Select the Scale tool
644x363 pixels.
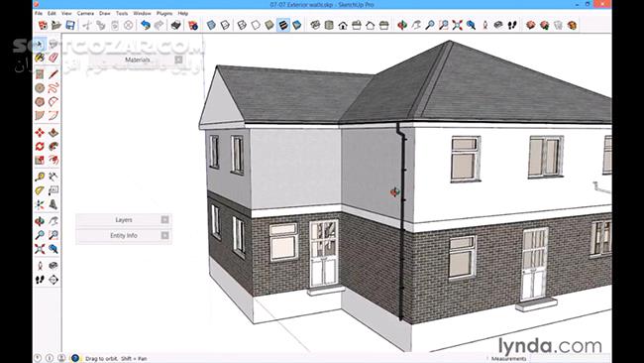coord(40,160)
